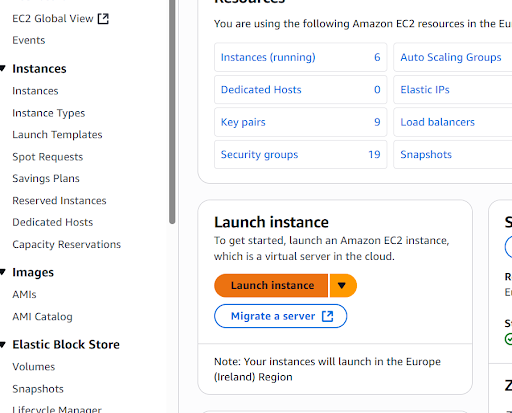Click the Images section heading

pos(33,272)
